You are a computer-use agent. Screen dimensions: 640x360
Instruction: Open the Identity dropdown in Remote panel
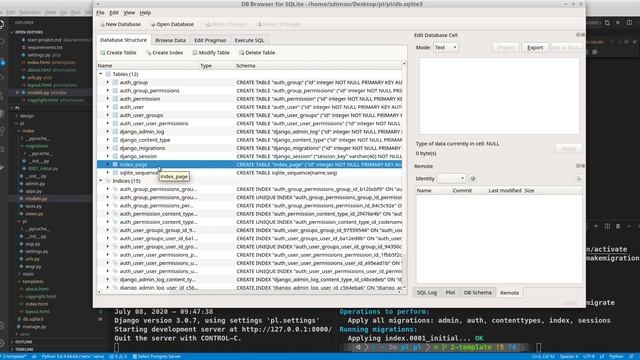451,178
